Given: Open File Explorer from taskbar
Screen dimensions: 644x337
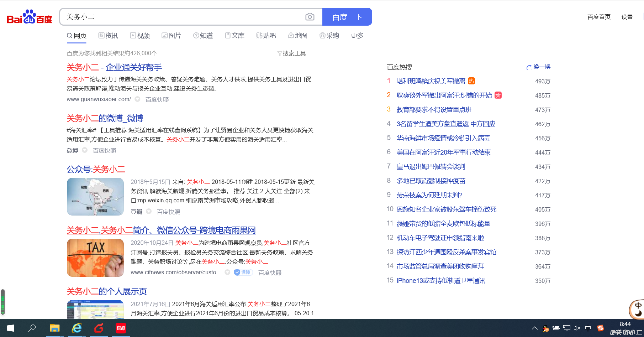Looking at the screenshot, I should [54, 328].
